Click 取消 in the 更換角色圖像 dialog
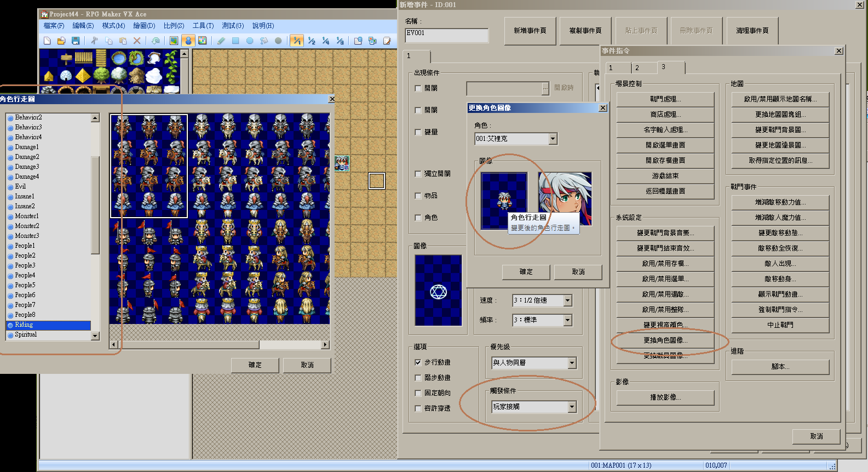Image resolution: width=868 pixels, height=472 pixels. click(x=578, y=272)
